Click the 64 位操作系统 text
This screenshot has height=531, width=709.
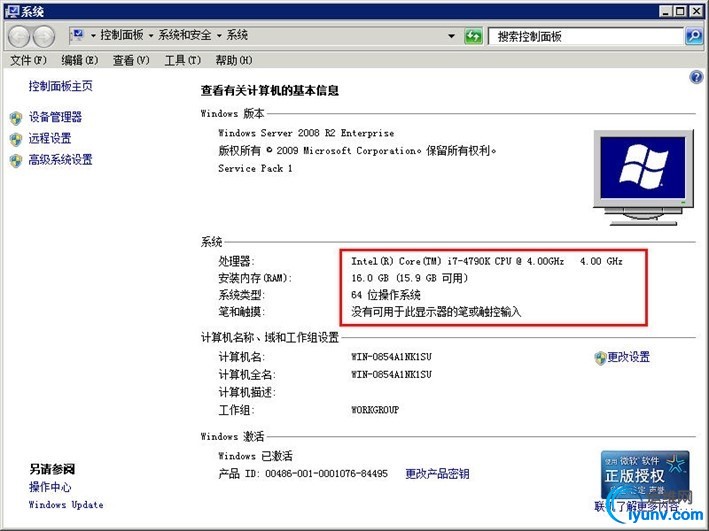pos(386,295)
